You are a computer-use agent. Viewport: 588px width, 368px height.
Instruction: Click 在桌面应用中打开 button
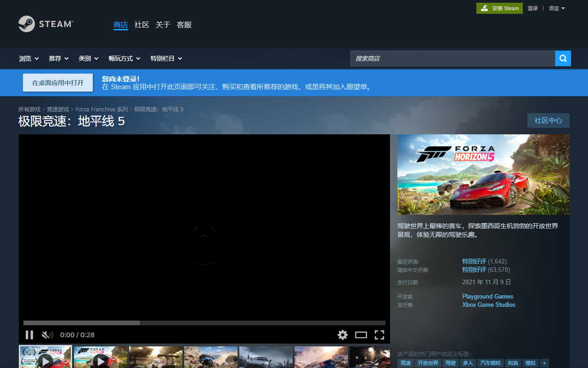click(x=58, y=83)
